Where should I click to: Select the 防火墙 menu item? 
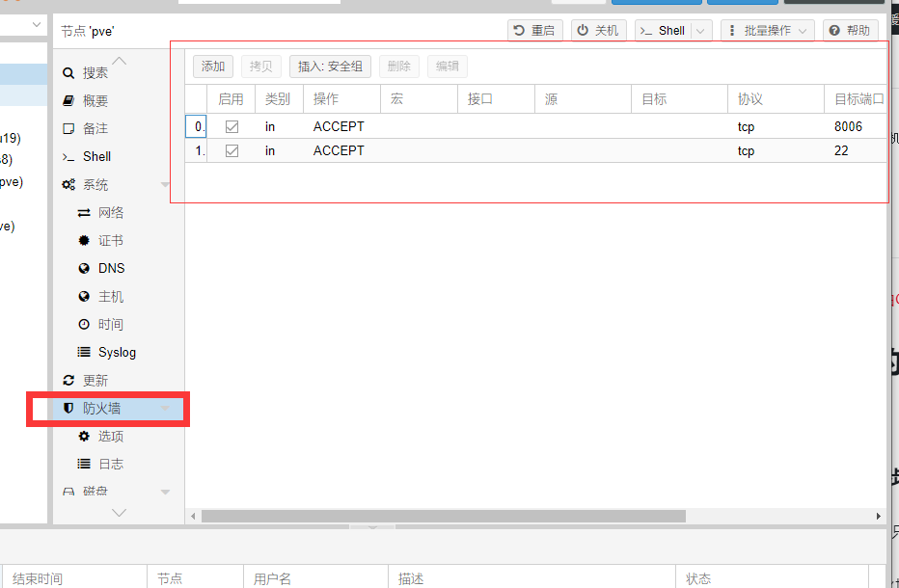[101, 409]
